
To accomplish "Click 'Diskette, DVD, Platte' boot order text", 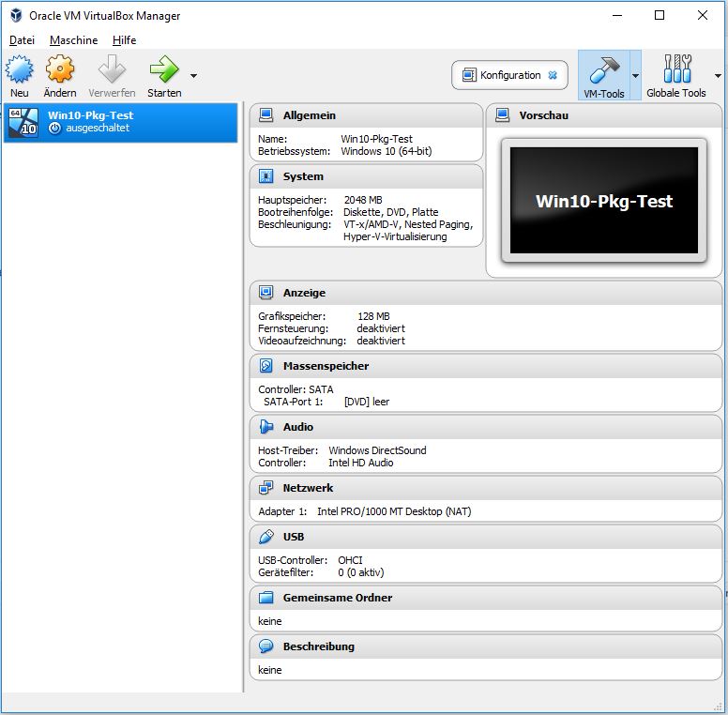I will pos(390,212).
